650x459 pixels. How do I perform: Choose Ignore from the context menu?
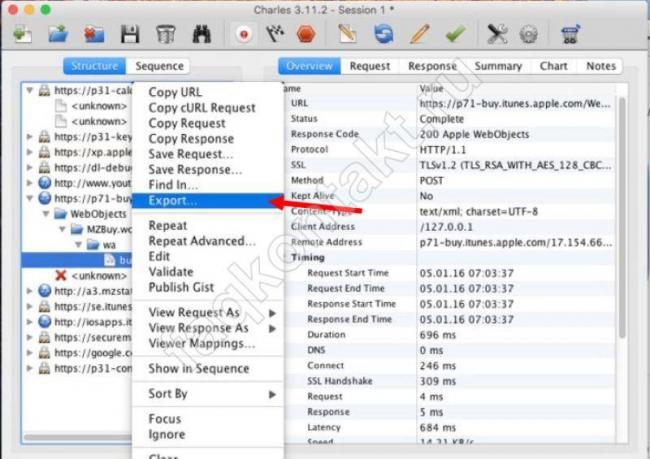coord(208,434)
